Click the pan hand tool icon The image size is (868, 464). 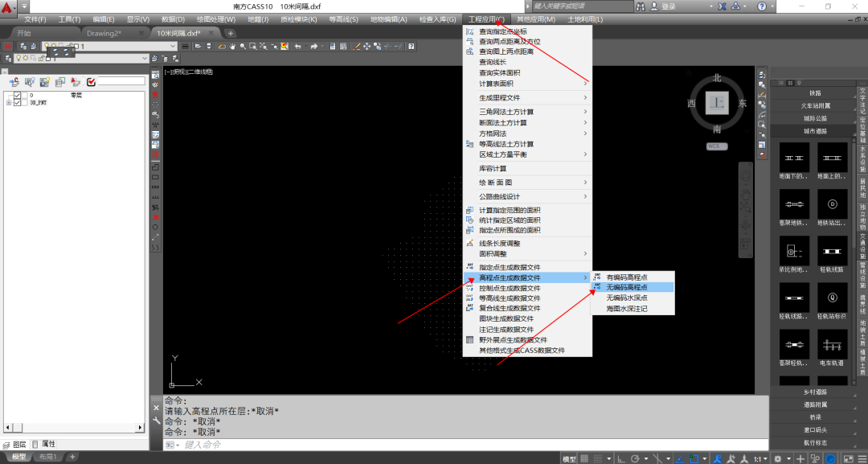pyautogui.click(x=232, y=47)
